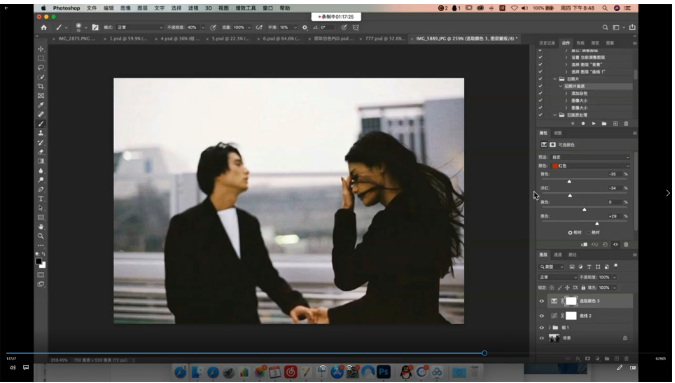
Task: Select the Type tool
Action: coord(41,199)
